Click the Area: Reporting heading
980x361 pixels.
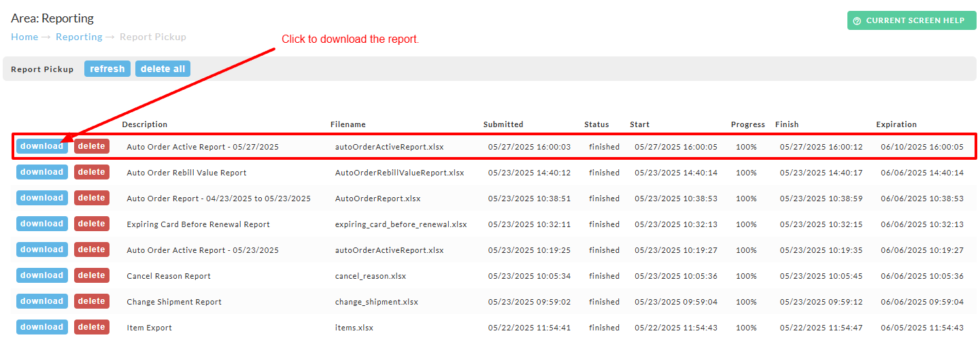coord(52,18)
